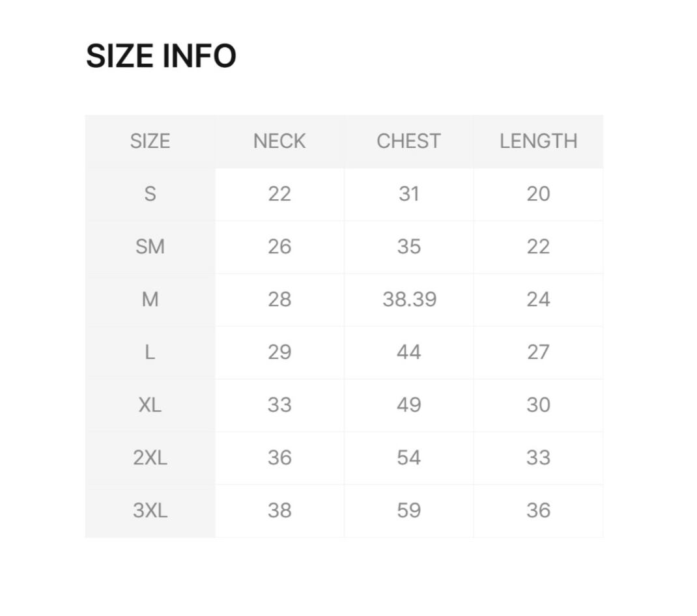This screenshot has height=616, width=697.
Task: Select chest value 31 in the S row
Action: 409,194
